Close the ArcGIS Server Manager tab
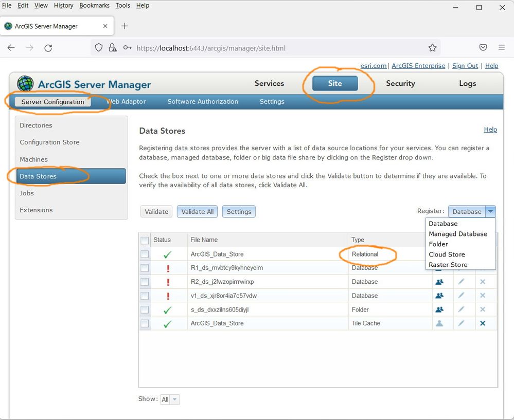The image size is (514, 420). click(x=105, y=26)
